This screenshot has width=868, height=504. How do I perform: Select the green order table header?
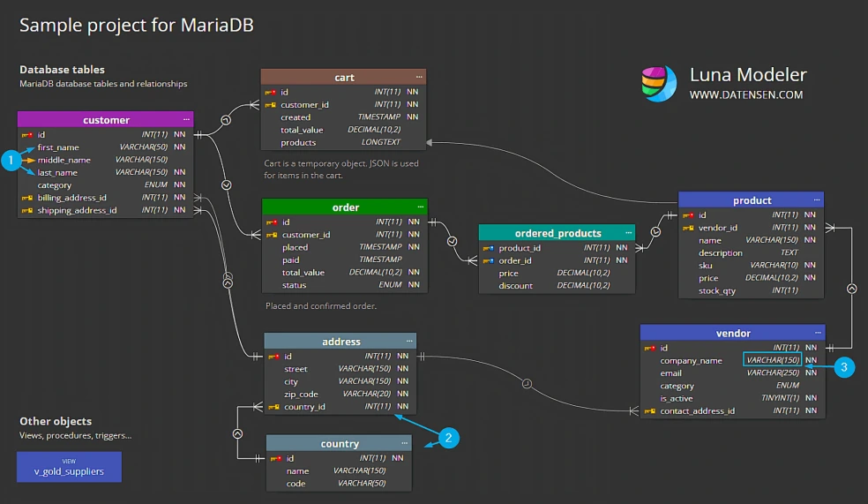click(x=345, y=207)
